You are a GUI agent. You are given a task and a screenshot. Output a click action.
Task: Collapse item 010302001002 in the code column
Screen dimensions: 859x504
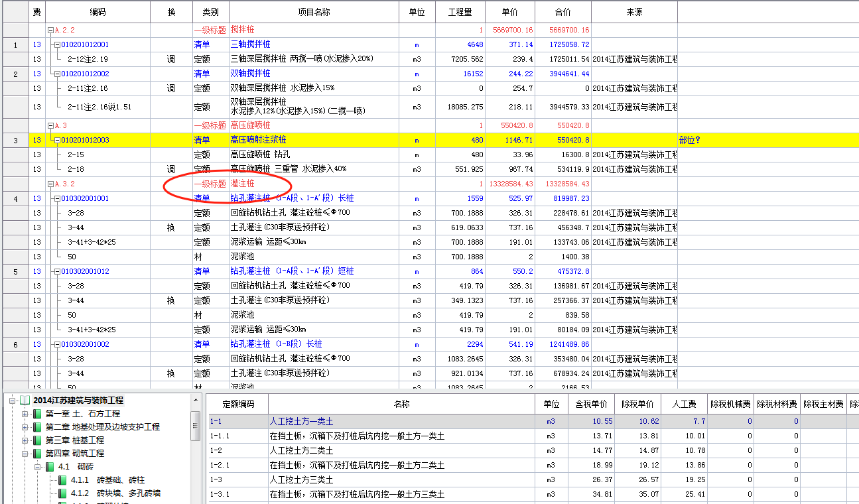58,345
